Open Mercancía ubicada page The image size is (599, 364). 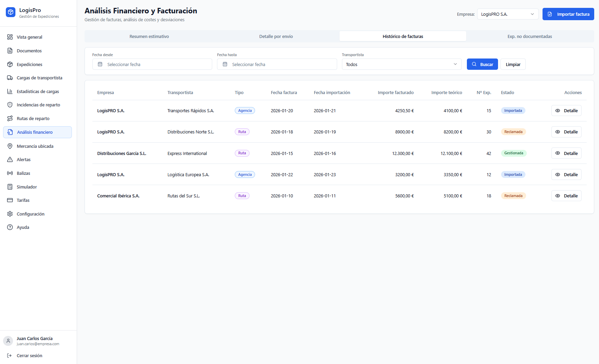coord(35,146)
